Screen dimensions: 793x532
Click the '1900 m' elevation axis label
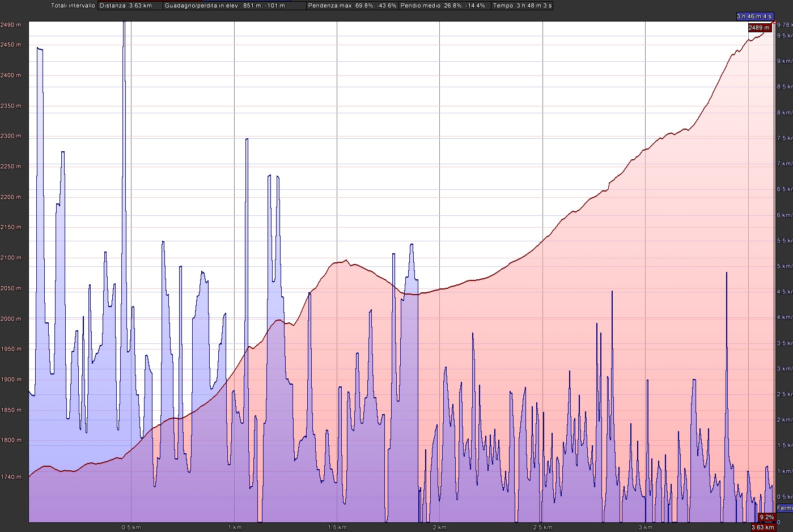point(11,380)
